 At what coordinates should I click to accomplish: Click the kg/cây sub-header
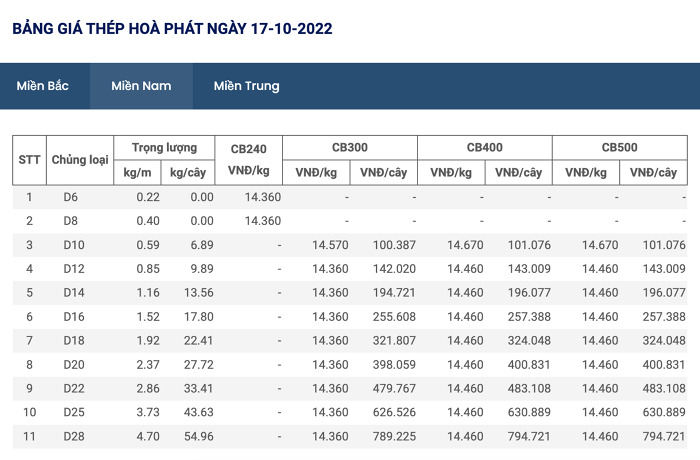(x=188, y=172)
